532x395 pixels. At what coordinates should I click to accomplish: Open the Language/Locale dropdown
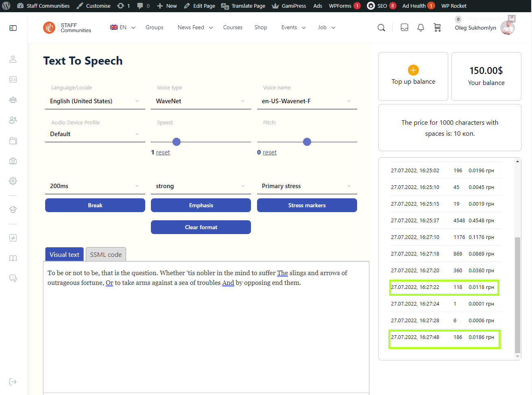[x=95, y=101]
